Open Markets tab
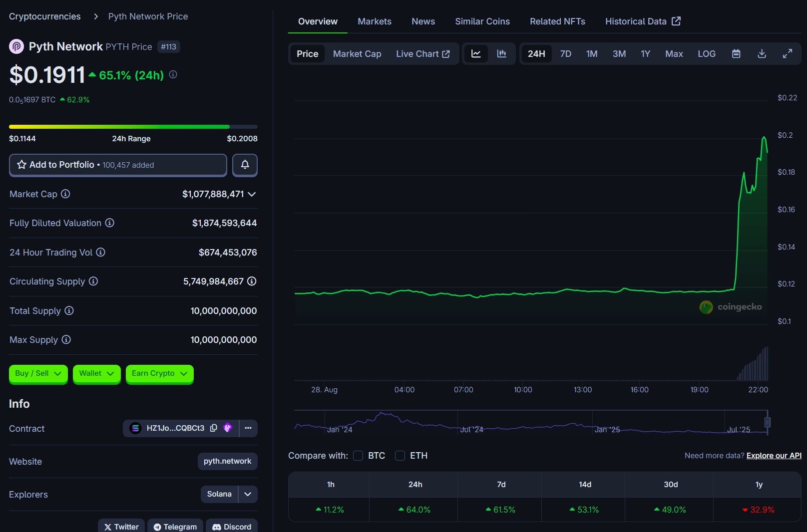This screenshot has height=532, width=807. tap(375, 21)
